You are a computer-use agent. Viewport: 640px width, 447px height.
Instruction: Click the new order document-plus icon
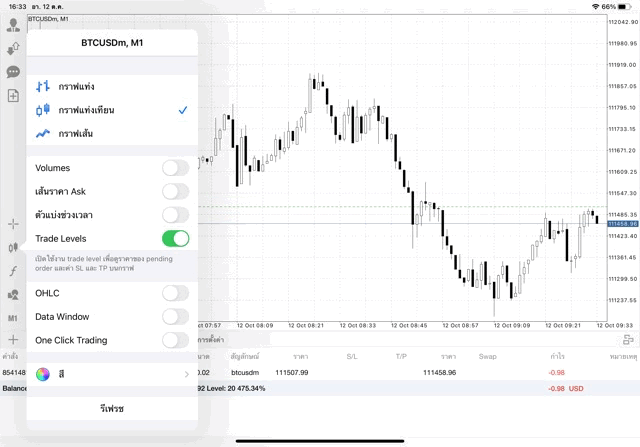(13, 96)
